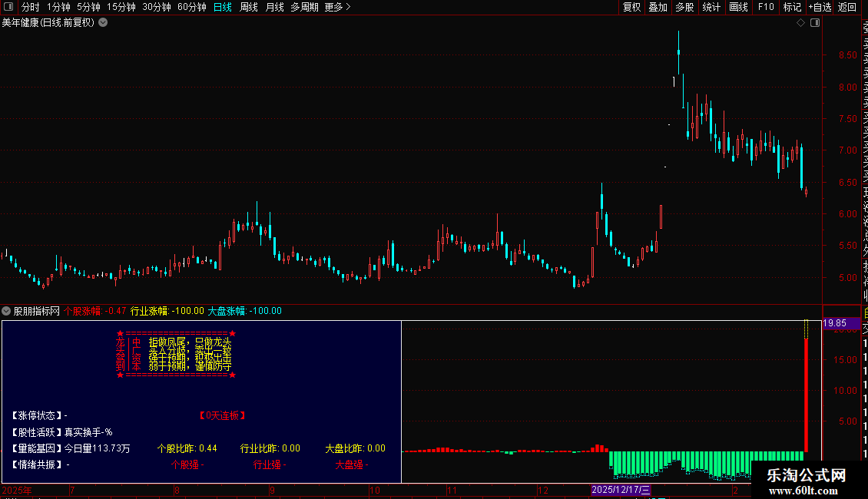Click the 大盘涨幅 -100.00 readout
The image size is (868, 499).
tap(245, 311)
